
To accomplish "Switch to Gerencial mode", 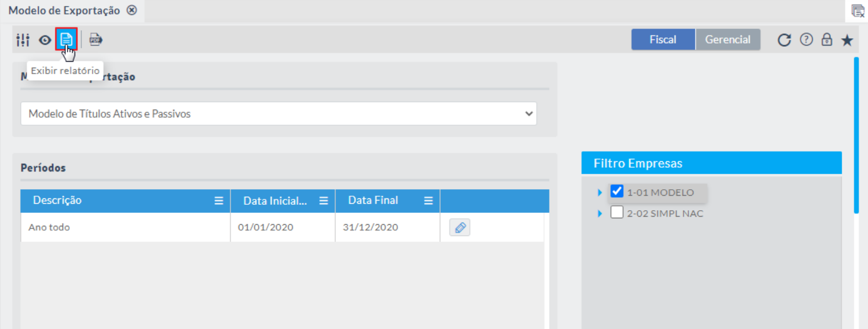I will [x=728, y=39].
